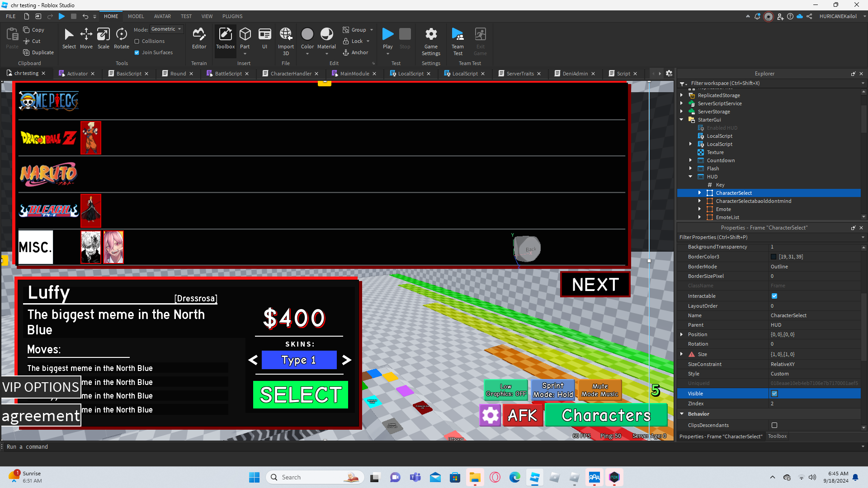Expand the Position property

[x=682, y=334]
